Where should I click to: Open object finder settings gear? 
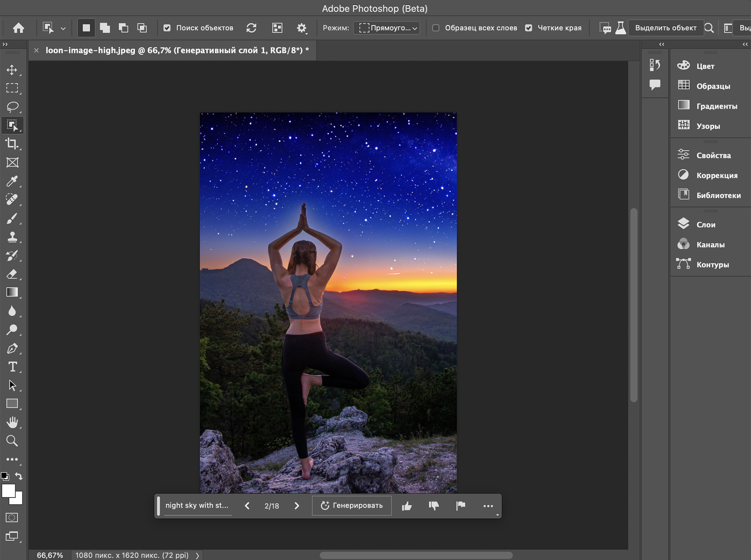[302, 28]
